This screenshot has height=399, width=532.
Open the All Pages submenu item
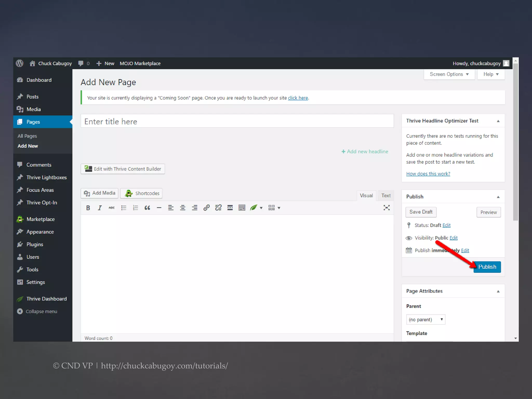[27, 136]
